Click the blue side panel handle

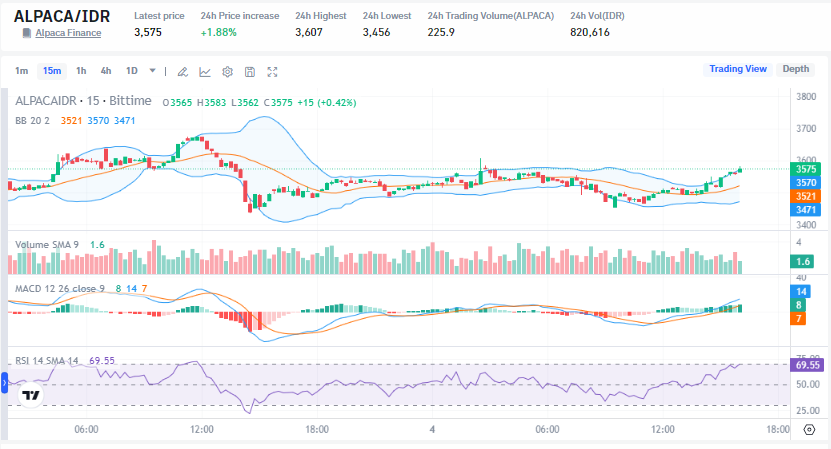[4, 382]
